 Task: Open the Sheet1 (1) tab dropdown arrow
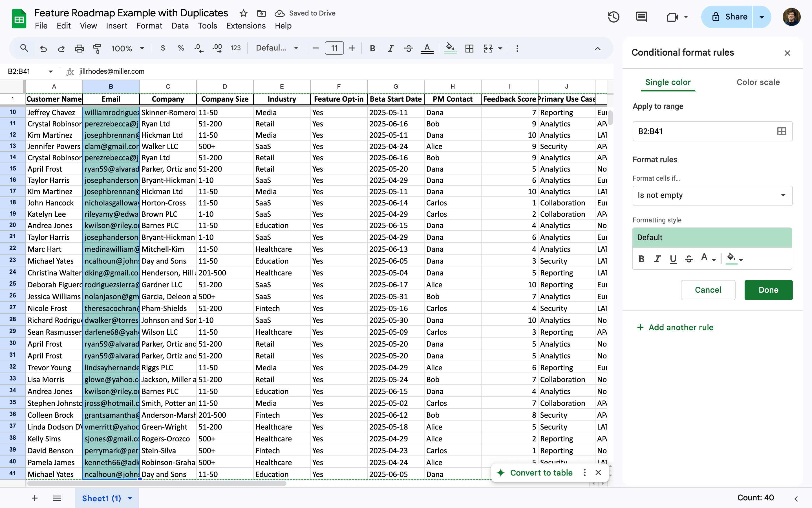click(x=130, y=498)
